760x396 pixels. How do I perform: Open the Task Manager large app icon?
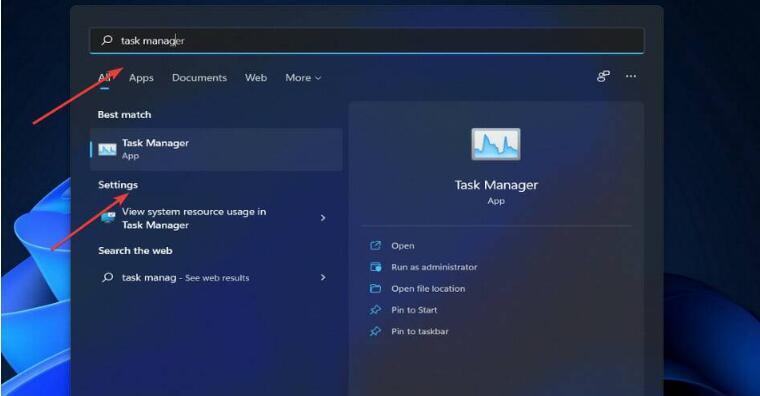496,144
